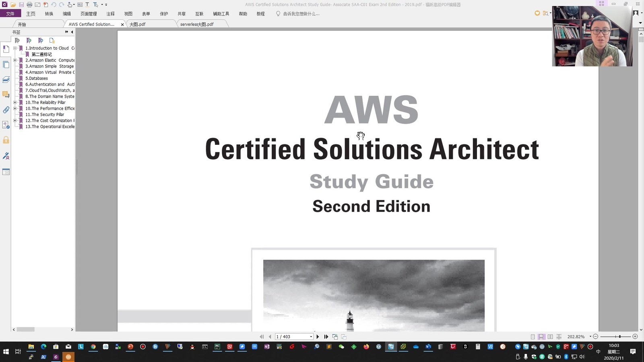Click the add new bookmark icon
Viewport: 644px width, 362px height.
(29, 40)
